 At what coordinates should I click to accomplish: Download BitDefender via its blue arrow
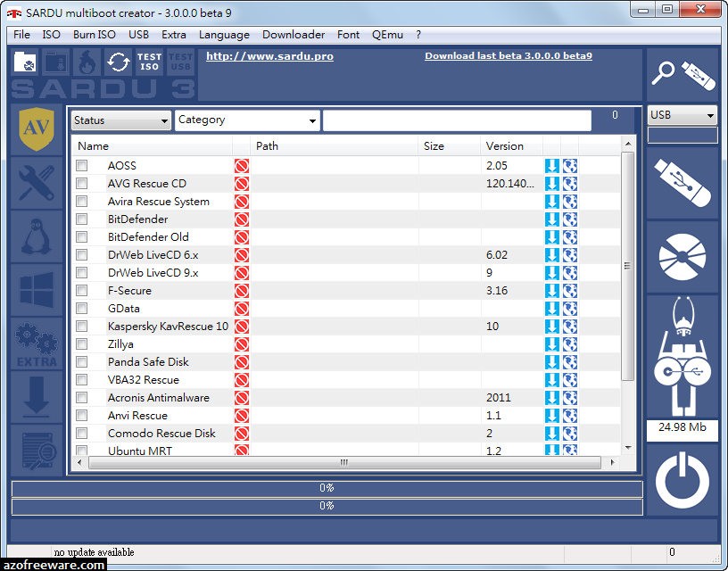552,219
